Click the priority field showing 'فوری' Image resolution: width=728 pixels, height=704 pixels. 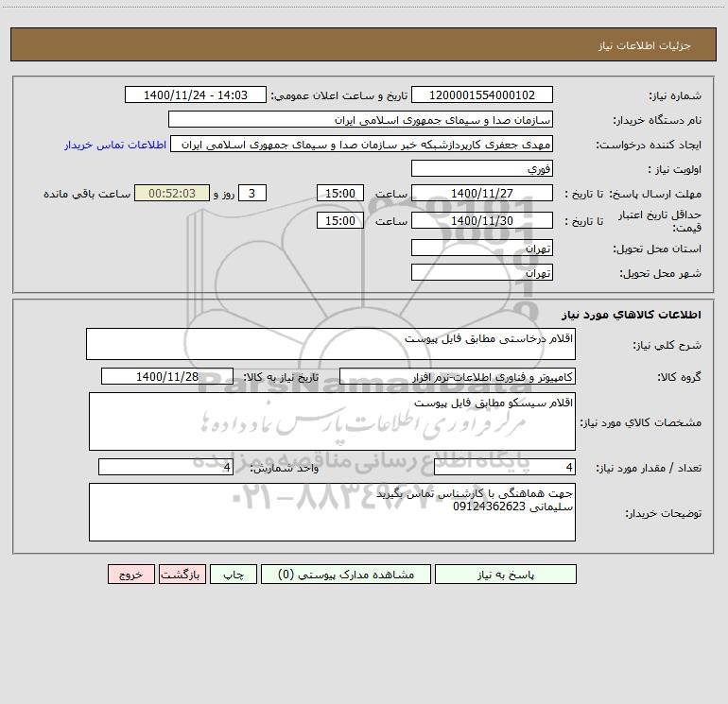click(482, 169)
